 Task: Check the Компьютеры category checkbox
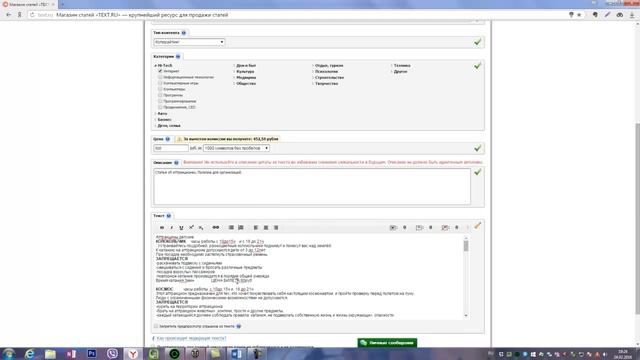(160, 89)
